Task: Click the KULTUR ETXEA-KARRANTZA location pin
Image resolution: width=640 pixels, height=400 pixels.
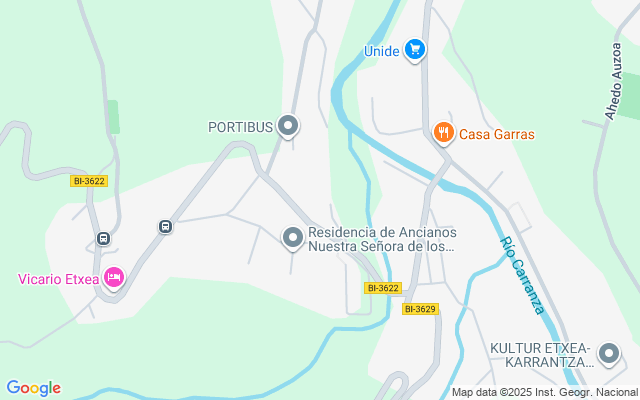Action: (x=609, y=354)
